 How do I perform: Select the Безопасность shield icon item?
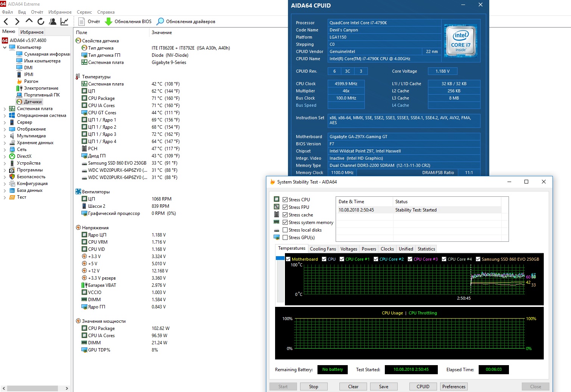click(x=12, y=177)
